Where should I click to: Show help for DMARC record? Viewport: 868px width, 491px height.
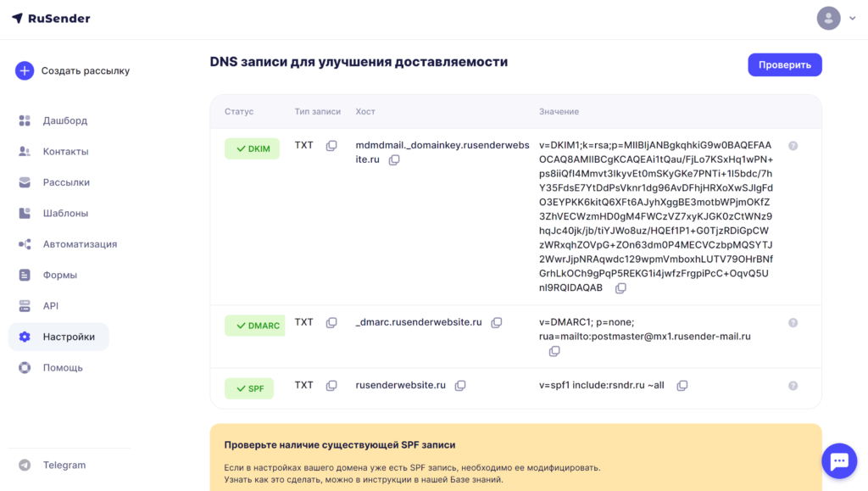(793, 323)
